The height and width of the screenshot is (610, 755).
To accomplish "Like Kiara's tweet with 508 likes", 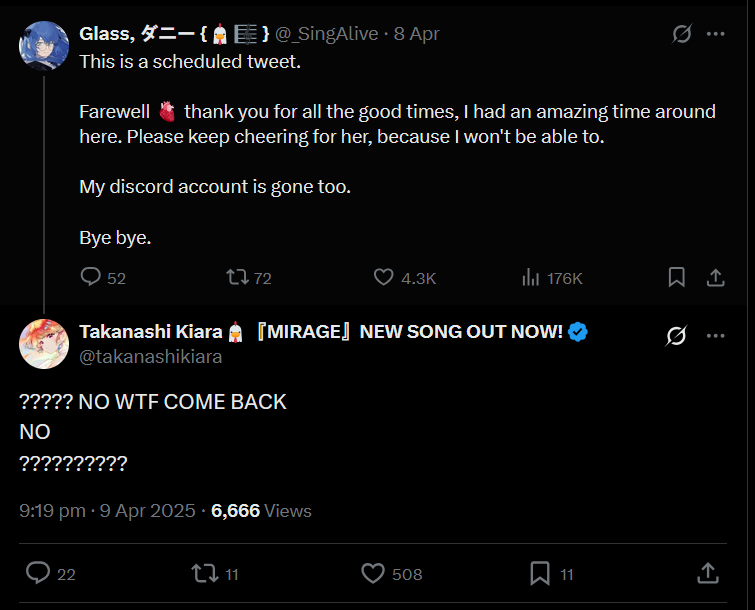I will [x=373, y=573].
